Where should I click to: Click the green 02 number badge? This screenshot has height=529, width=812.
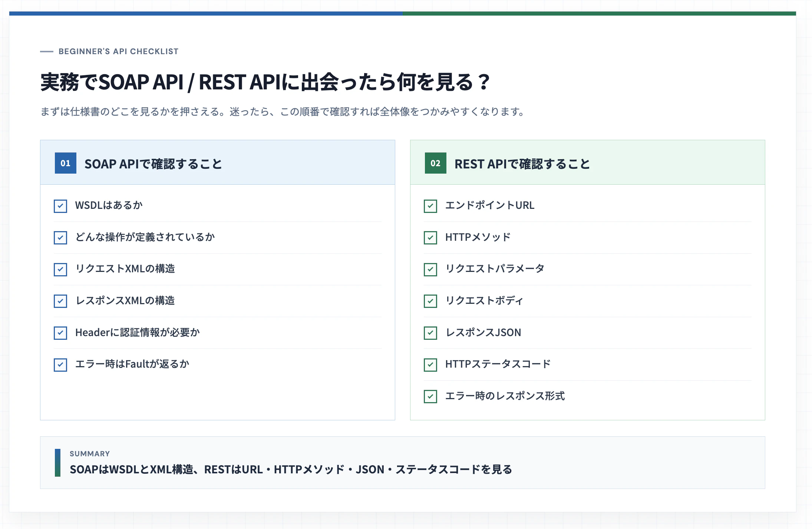click(x=436, y=163)
